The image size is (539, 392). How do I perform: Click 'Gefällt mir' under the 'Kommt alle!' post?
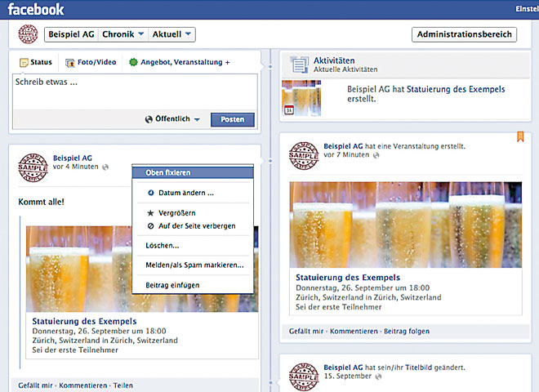pos(35,385)
